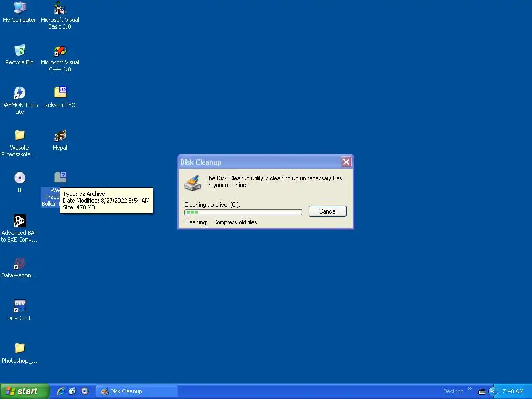Open the Start menu
Viewport: 532px width, 399px height.
click(x=24, y=391)
